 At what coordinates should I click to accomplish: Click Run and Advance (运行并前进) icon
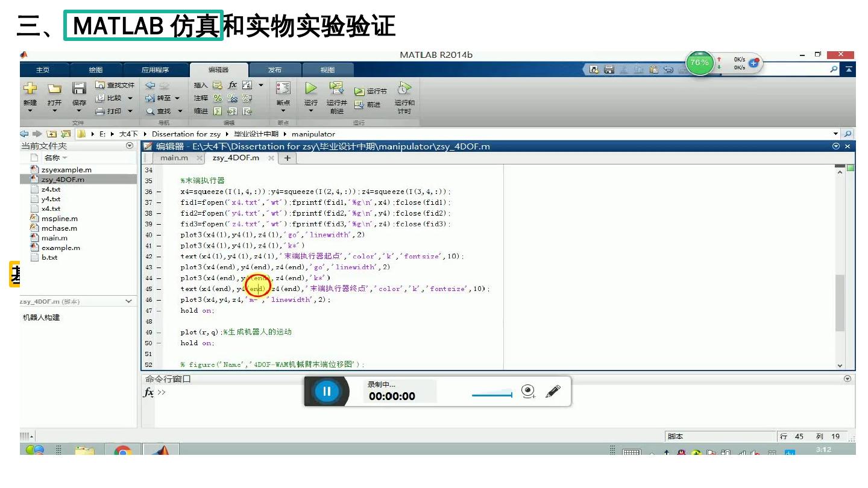pyautogui.click(x=336, y=89)
